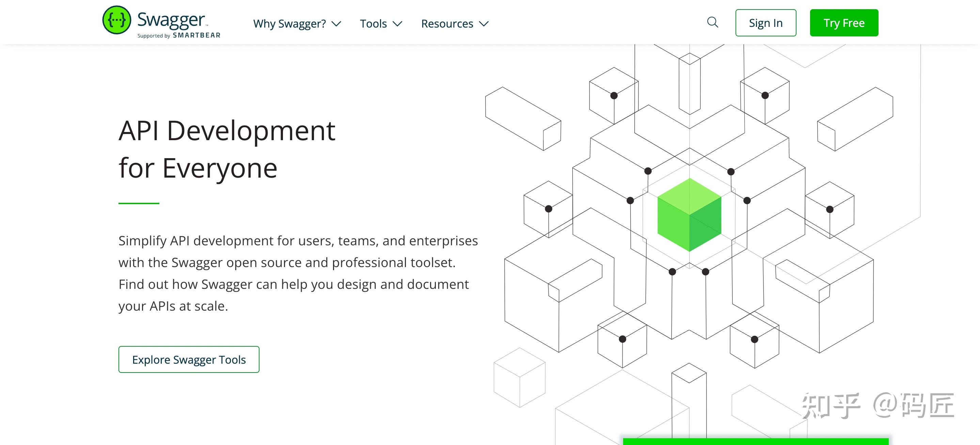Click the Explore Swagger Tools button
Viewport: 980px width, 445px height.
tap(189, 359)
